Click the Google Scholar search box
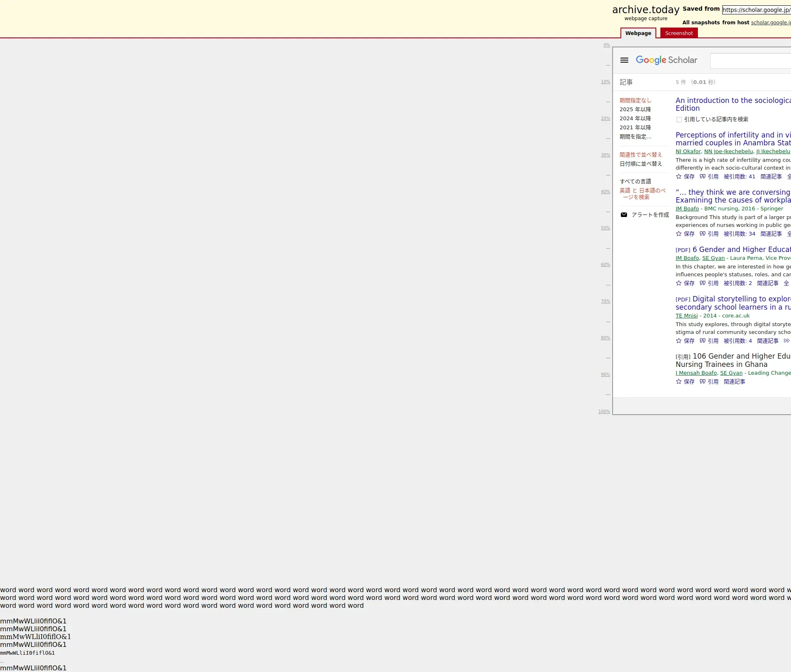Screen dimensions: 791x672 click(x=750, y=61)
